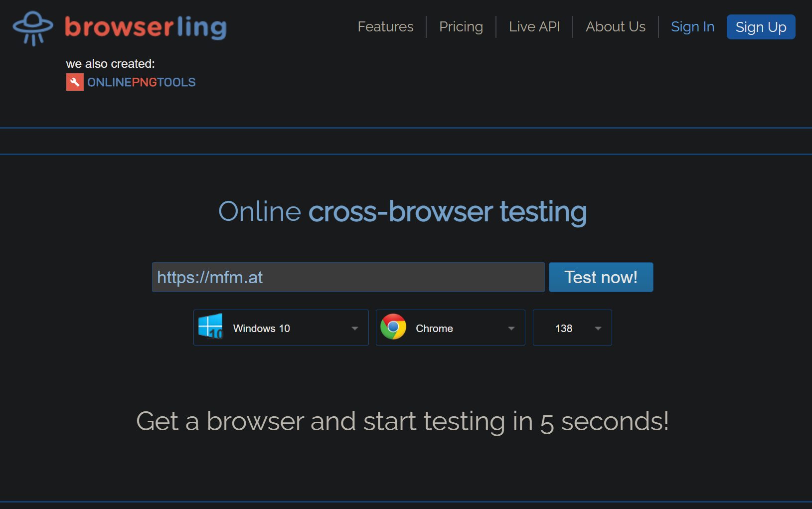Image resolution: width=812 pixels, height=509 pixels.
Task: Click the Sign In link
Action: (692, 27)
